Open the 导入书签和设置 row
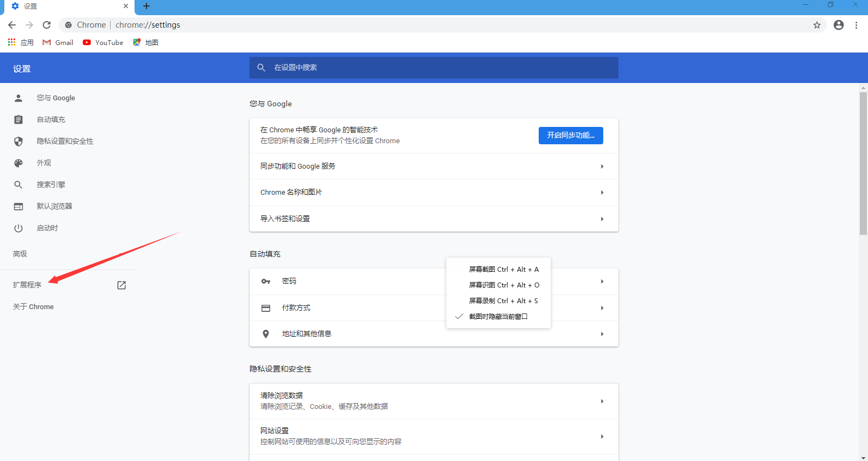Viewport: 868px width, 461px height. pos(434,219)
